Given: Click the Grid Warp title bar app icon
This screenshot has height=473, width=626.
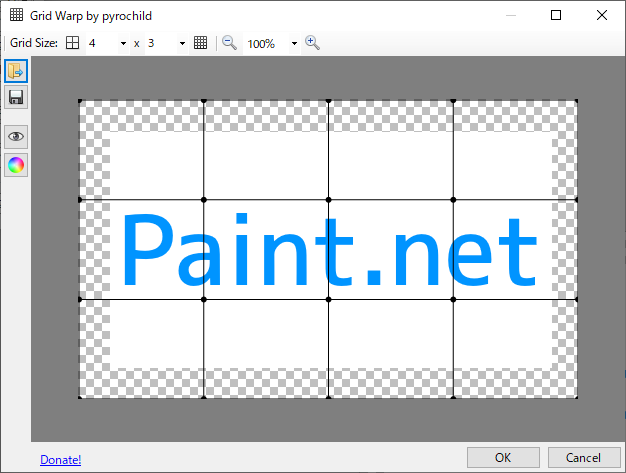Looking at the screenshot, I should click(16, 15).
